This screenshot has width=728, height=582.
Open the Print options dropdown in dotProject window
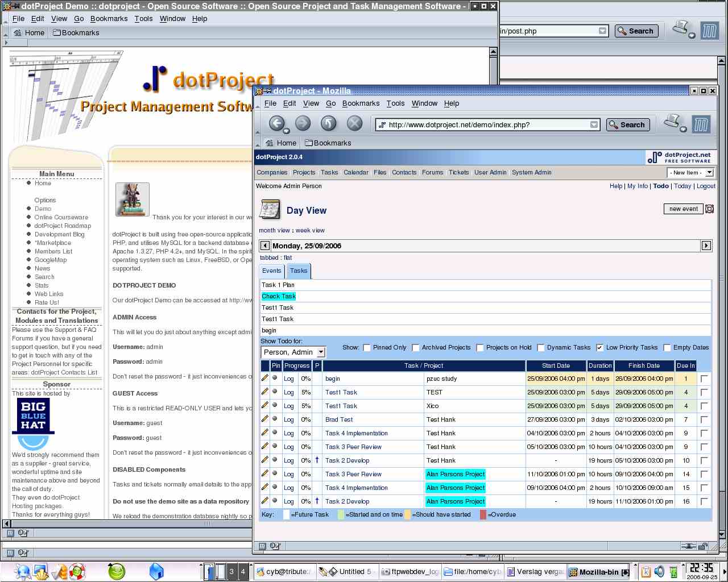[x=684, y=129]
